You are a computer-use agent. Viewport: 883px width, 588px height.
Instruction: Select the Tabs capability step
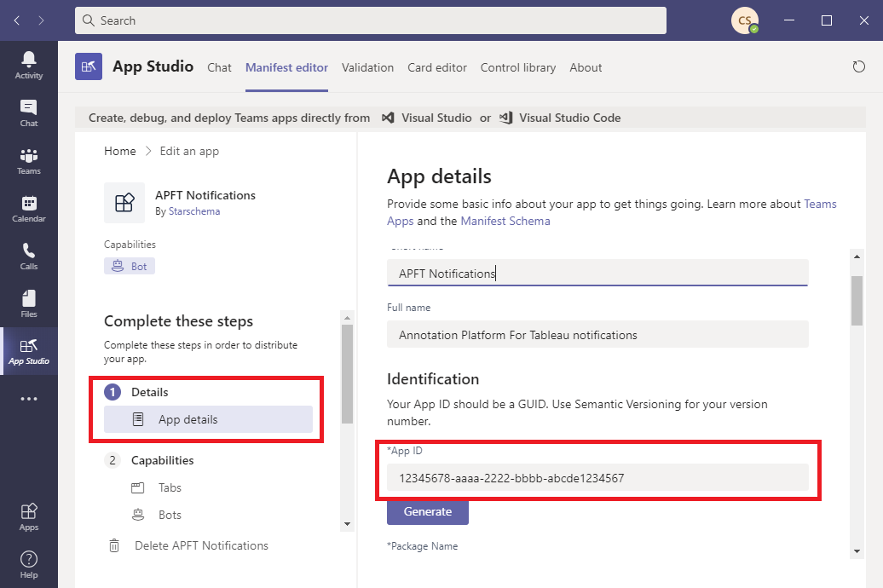tap(170, 487)
